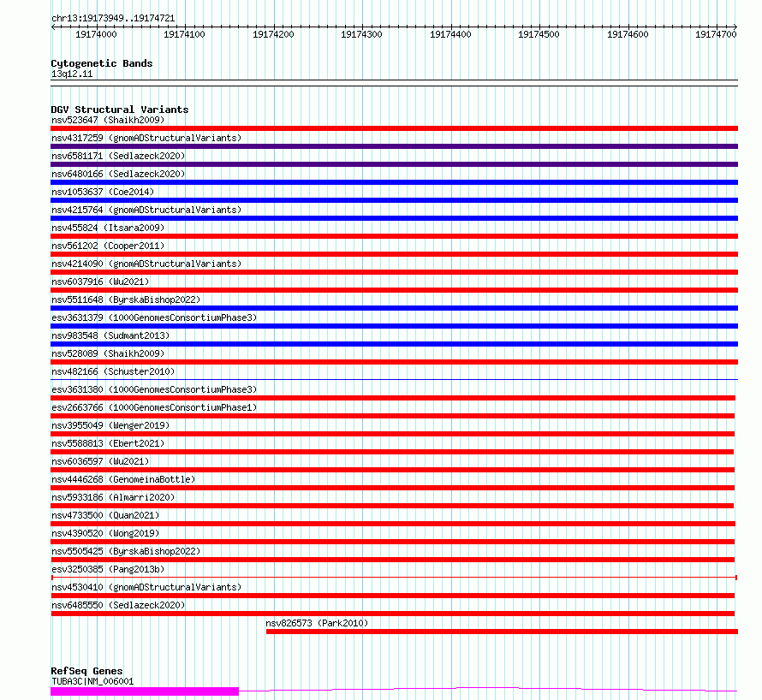Open variant nsv1053637 (Coe2014) label
This screenshot has width=762, height=700.
coord(103,192)
